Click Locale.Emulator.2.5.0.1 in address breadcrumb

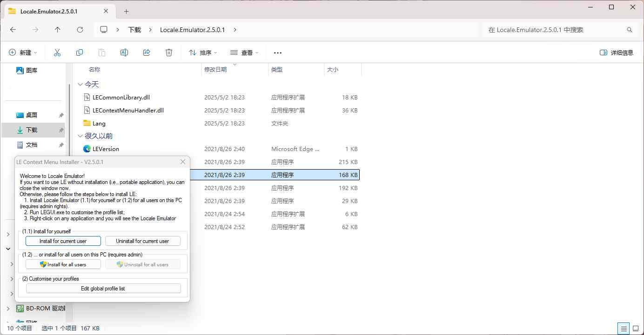(192, 30)
